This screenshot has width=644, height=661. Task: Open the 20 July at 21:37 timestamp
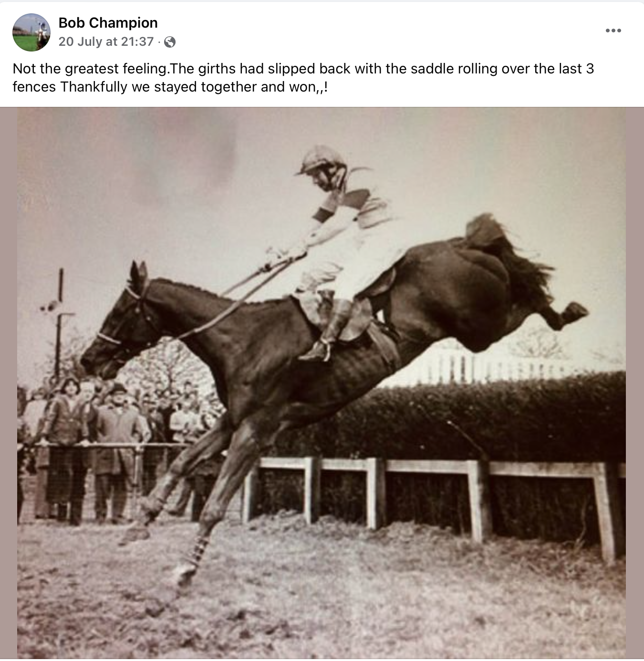[106, 42]
